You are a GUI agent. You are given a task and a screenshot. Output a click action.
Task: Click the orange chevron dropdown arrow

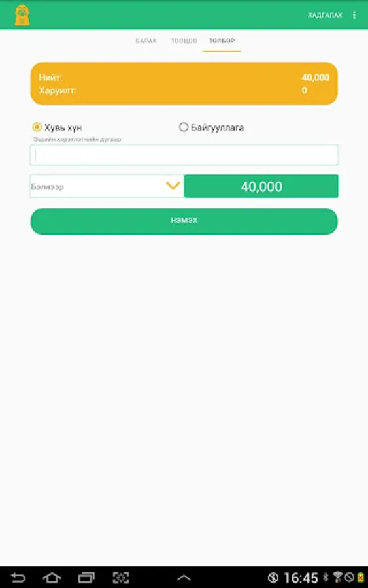(173, 186)
